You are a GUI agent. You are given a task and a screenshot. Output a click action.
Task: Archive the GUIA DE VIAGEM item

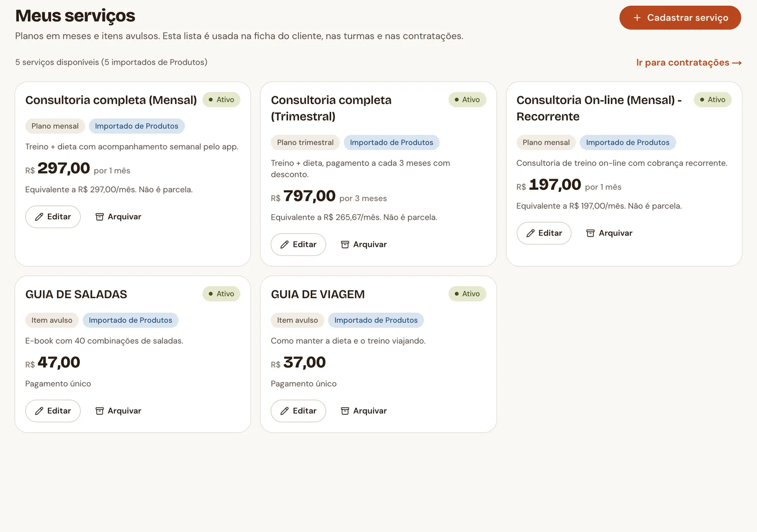coord(364,411)
